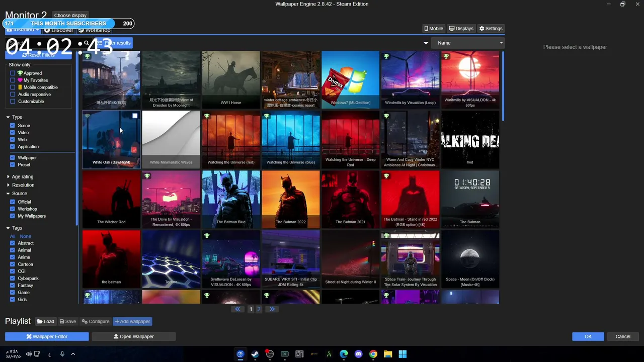Deselect all tags with the None link
Viewport: 644px width, 362px height.
[x=26, y=236]
